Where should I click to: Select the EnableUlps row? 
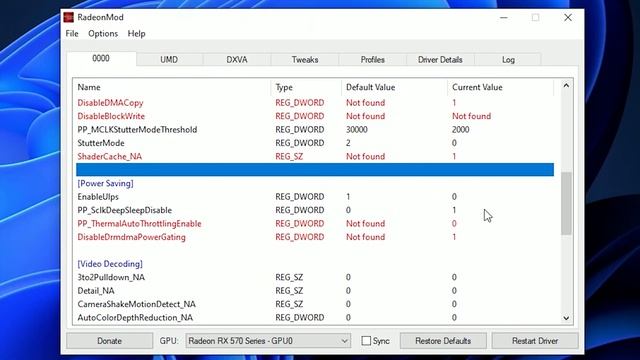[315, 197]
